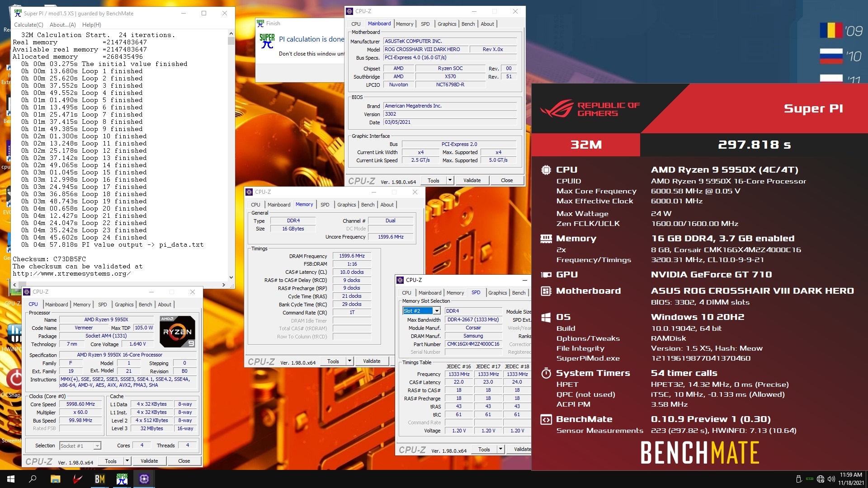Open File Explorer from the taskbar
The width and height of the screenshot is (868, 488).
click(55, 479)
